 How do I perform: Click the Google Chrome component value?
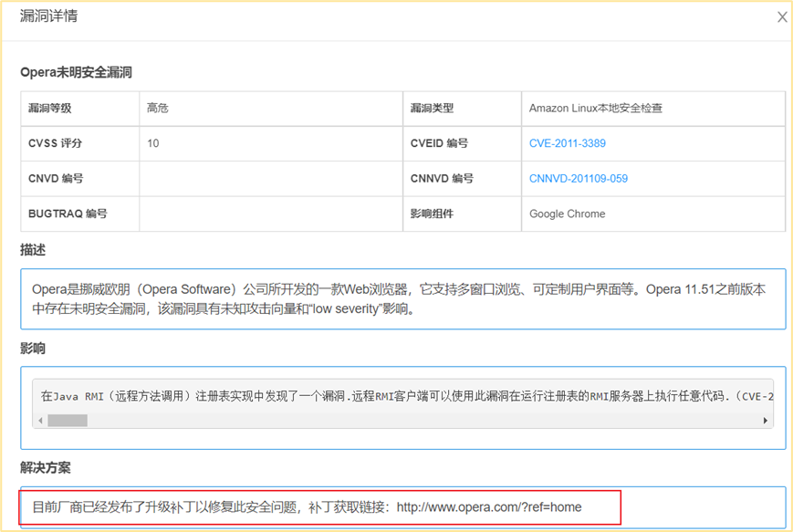click(x=567, y=214)
